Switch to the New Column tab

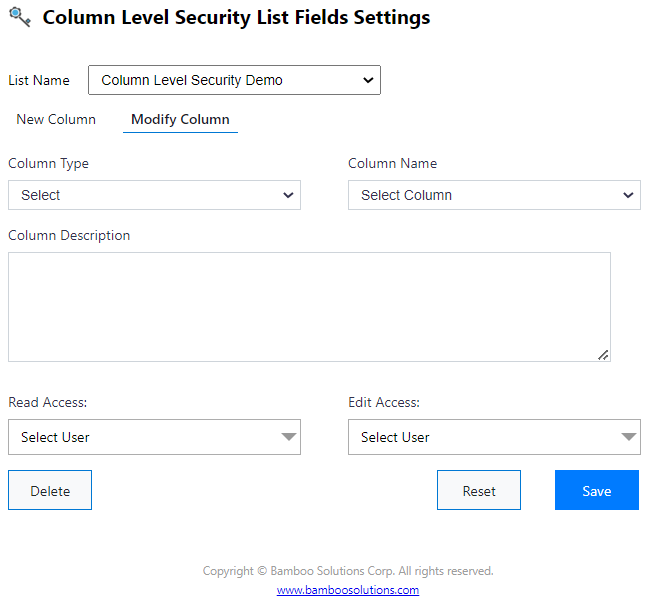[x=56, y=119]
